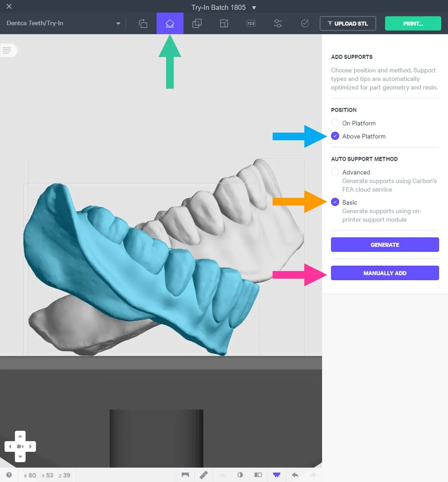Select the ruler measurement tool

click(x=204, y=475)
